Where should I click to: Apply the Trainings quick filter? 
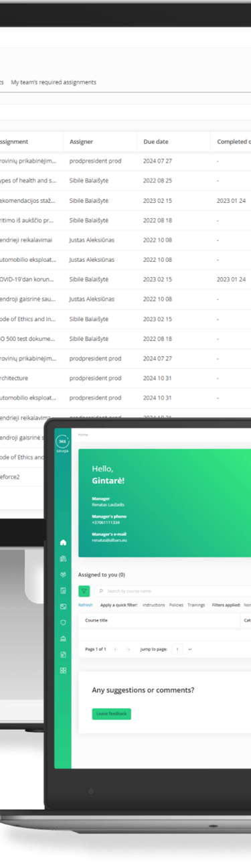pyautogui.click(x=196, y=605)
